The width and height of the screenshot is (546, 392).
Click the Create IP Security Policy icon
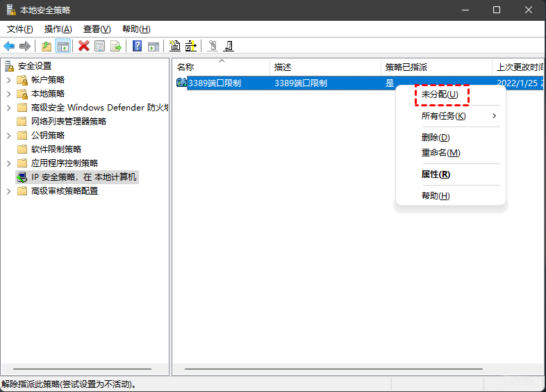coord(175,46)
